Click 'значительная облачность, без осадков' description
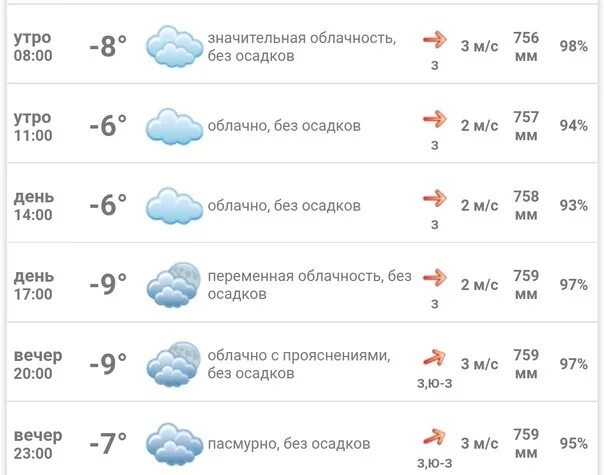604x475 pixels. pos(302,47)
